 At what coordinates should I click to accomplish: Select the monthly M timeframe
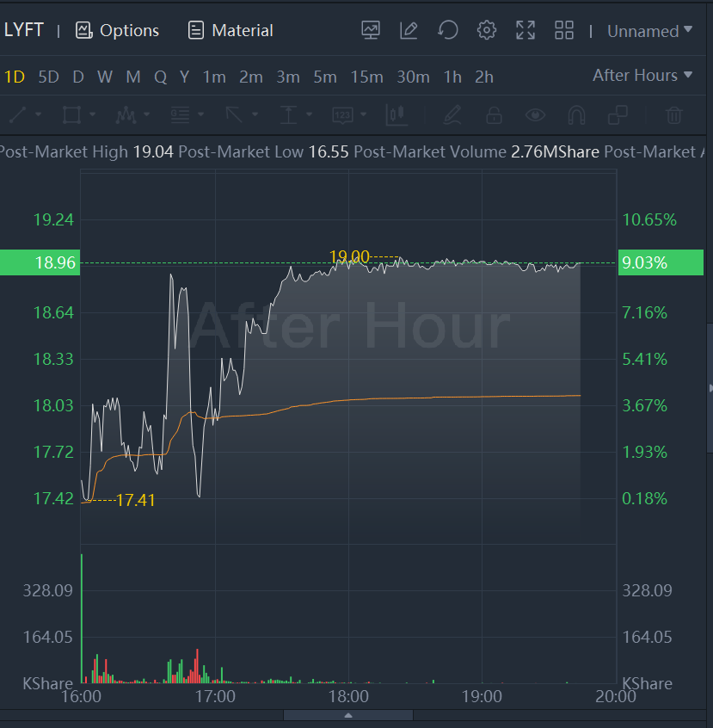133,77
